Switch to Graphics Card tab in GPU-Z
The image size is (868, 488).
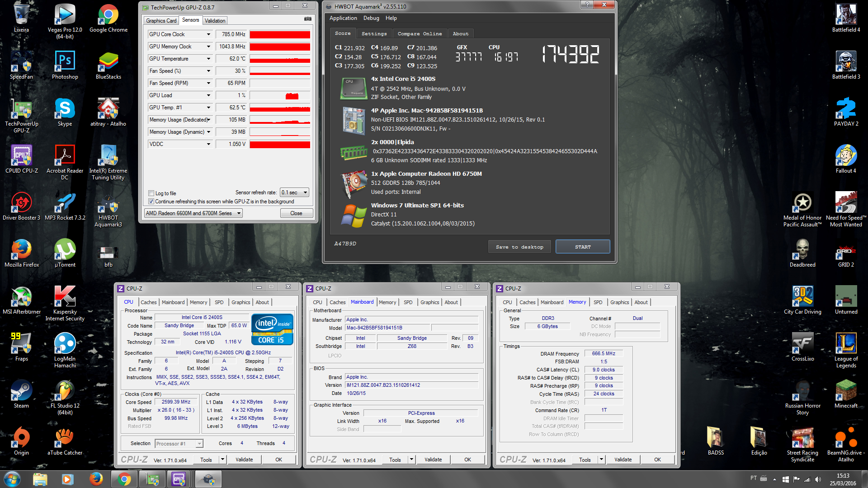coord(161,21)
